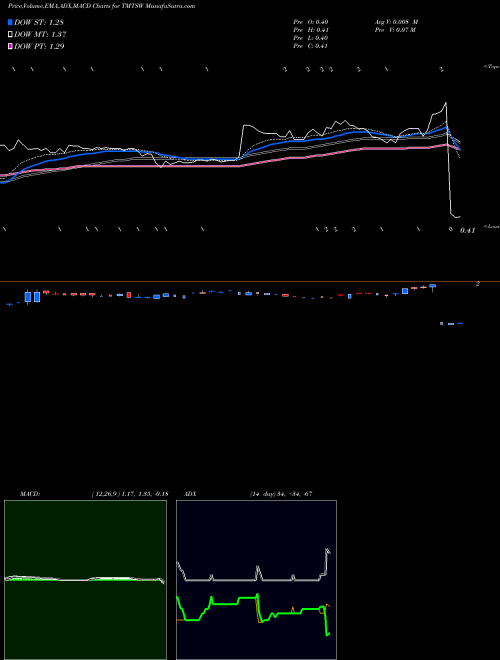Select the 'DOW MT: 1.37' legend text

(40, 35)
